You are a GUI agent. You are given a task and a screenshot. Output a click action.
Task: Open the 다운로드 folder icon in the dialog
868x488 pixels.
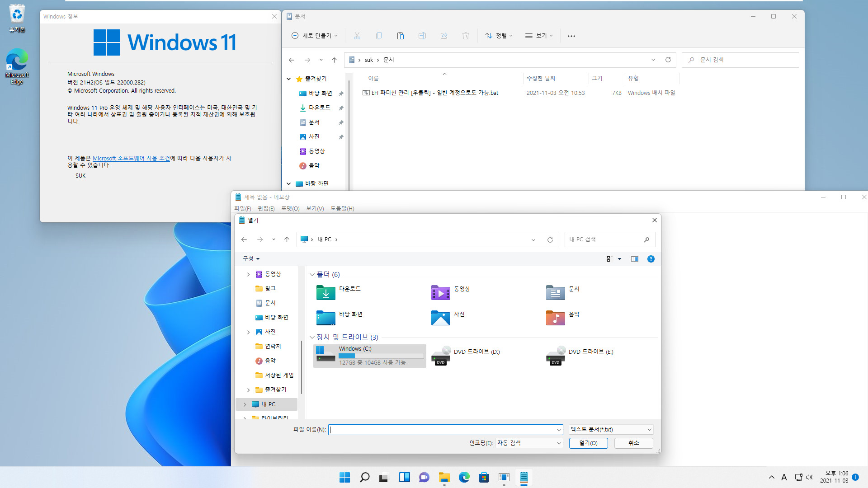(326, 292)
